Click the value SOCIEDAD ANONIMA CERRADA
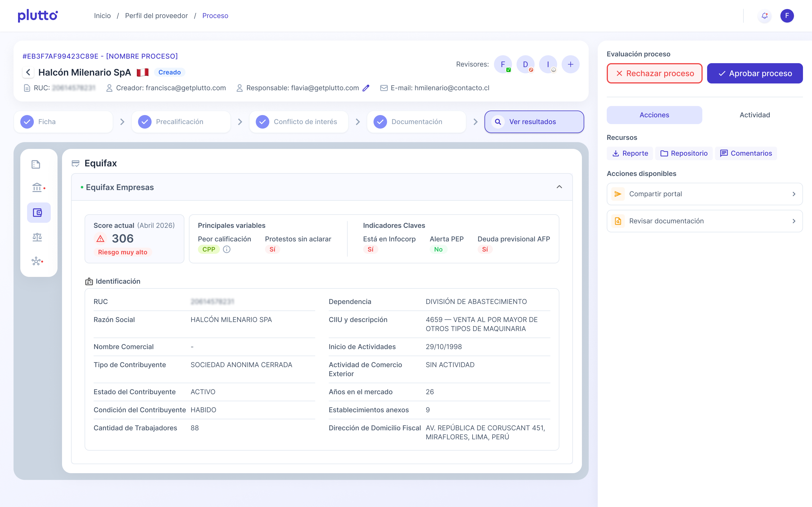Viewport: 812px width, 507px height. pos(241,365)
